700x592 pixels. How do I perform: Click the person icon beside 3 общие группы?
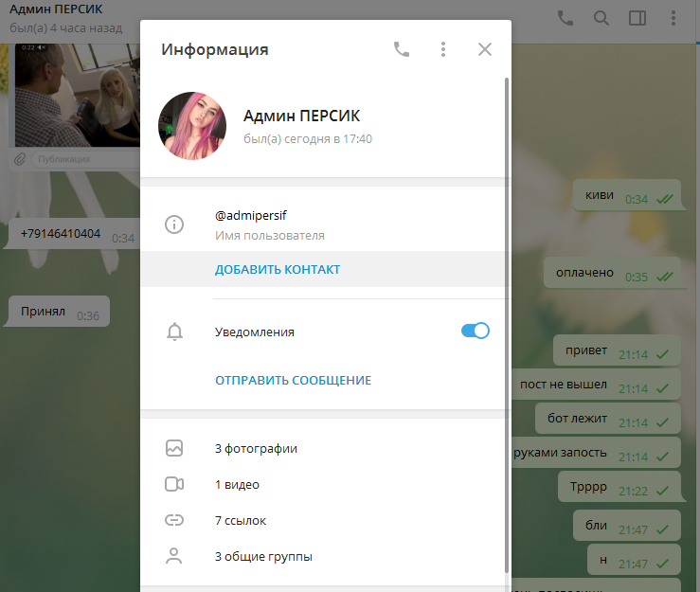point(173,556)
